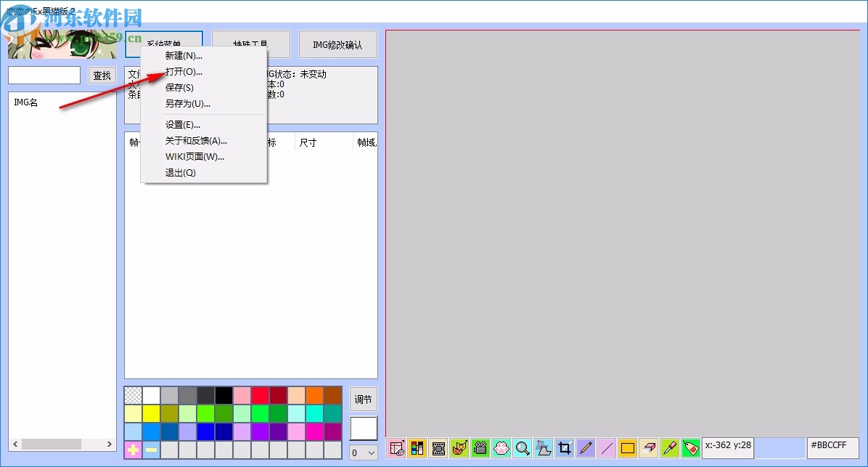Select the straight line tool
868x467 pixels.
tap(607, 448)
